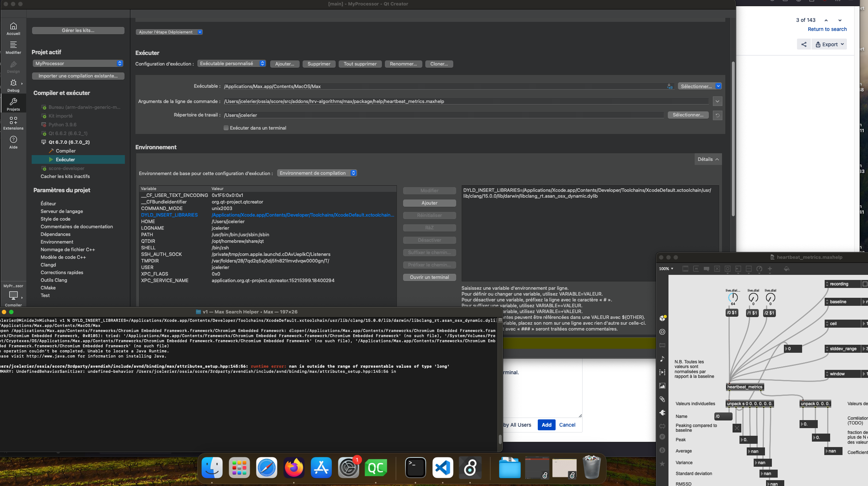Screen dimensions: 868x486
Task: Open Visual Studio Code from the Dock
Action: click(x=443, y=467)
